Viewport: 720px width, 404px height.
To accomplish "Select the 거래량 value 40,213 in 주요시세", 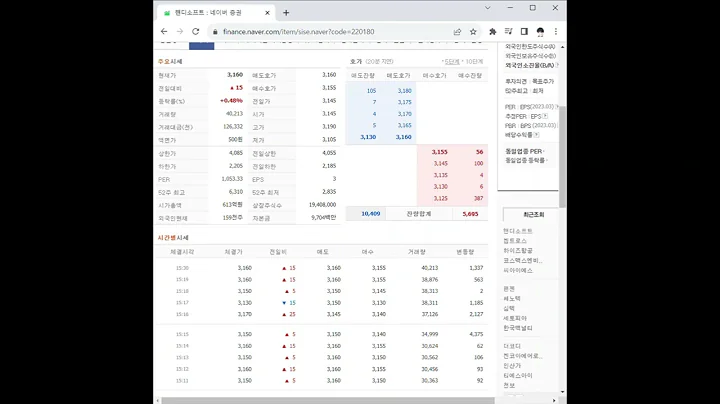I will click(x=234, y=113).
